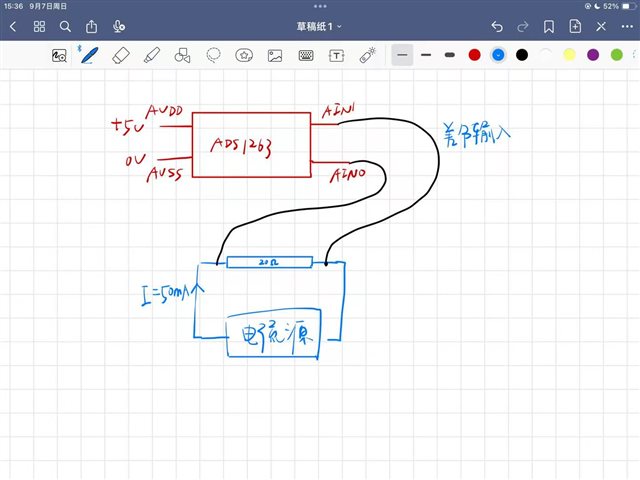Viewport: 640px width, 480px height.
Task: Pick the blue pen color
Action: coord(498,55)
